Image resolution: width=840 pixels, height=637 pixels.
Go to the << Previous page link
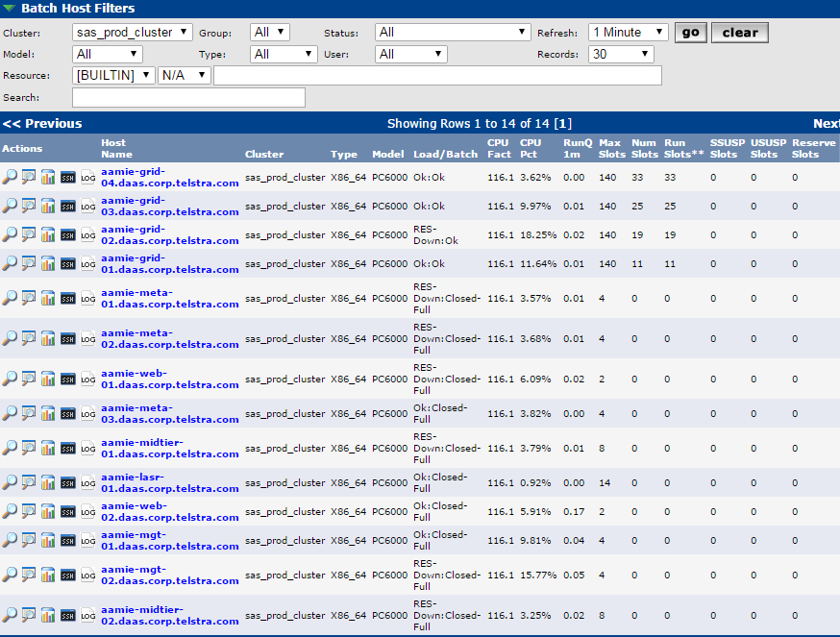[x=42, y=123]
